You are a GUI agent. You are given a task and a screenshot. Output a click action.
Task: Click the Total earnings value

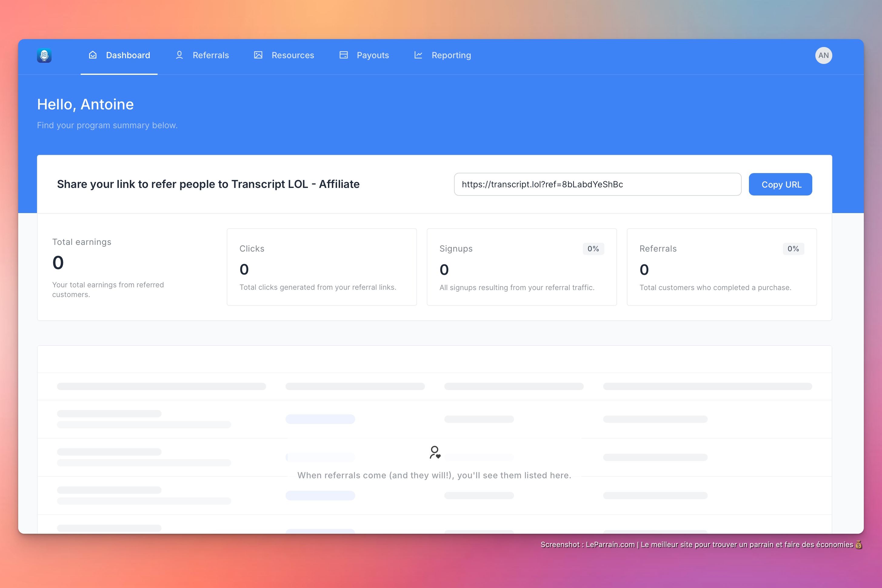click(x=58, y=262)
